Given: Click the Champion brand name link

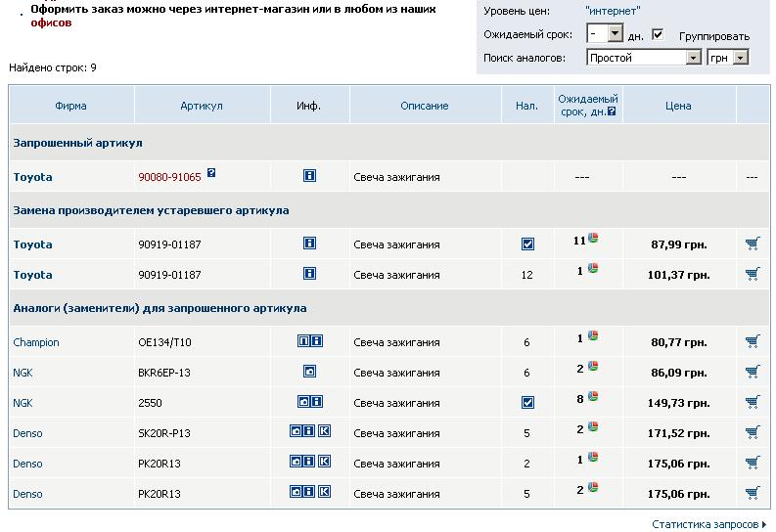Looking at the screenshot, I should pos(36,342).
